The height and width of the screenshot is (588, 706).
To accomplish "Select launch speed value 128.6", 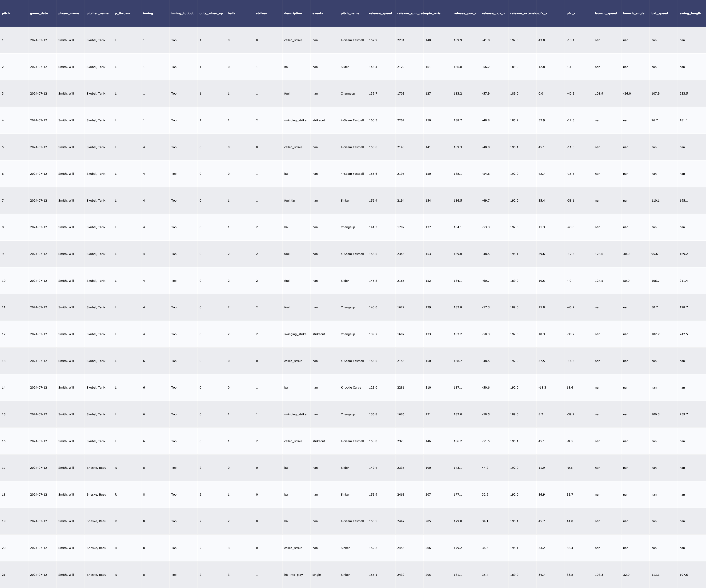I will pos(599,254).
